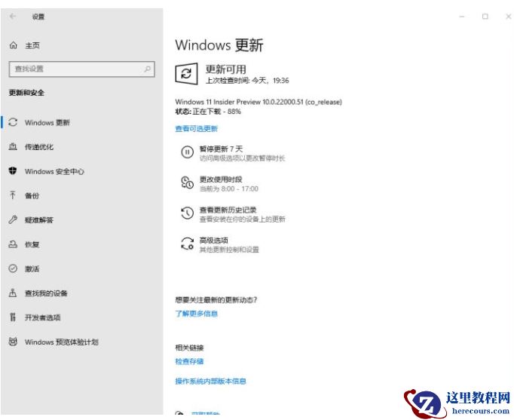Open the 查看可选更新 link

pyautogui.click(x=197, y=129)
